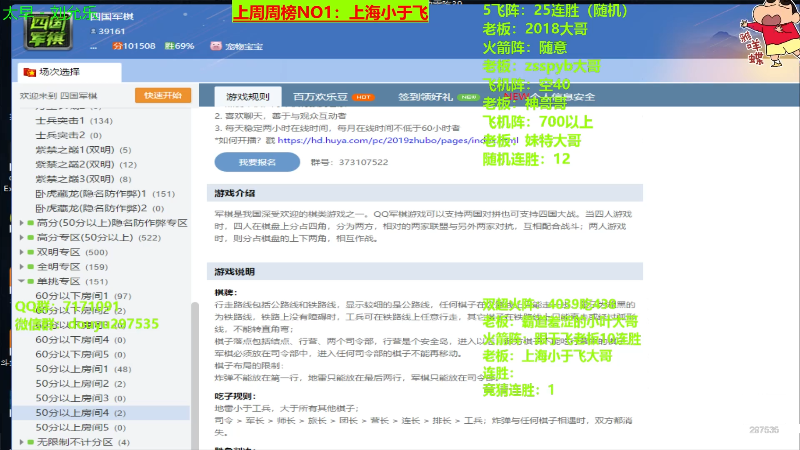The width and height of the screenshot is (800, 450).
Task: Click green icon beside 高分隐名防作弊专区
Action: pos(31,223)
